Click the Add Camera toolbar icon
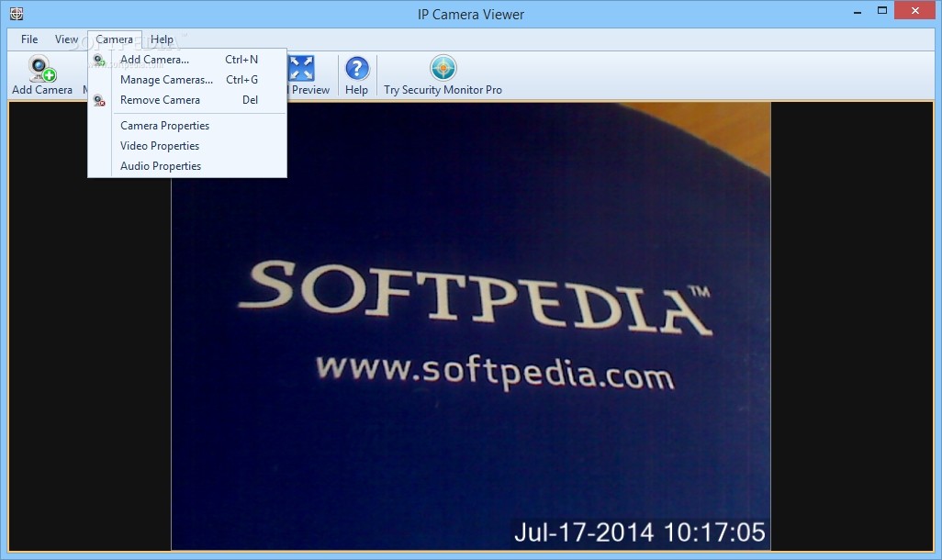This screenshot has width=942, height=560. (42, 69)
